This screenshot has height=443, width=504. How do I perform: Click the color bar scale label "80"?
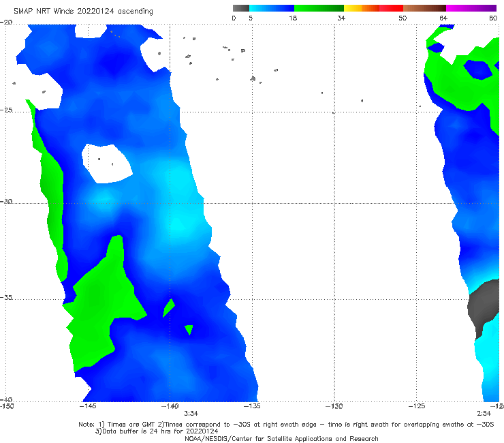493,18
